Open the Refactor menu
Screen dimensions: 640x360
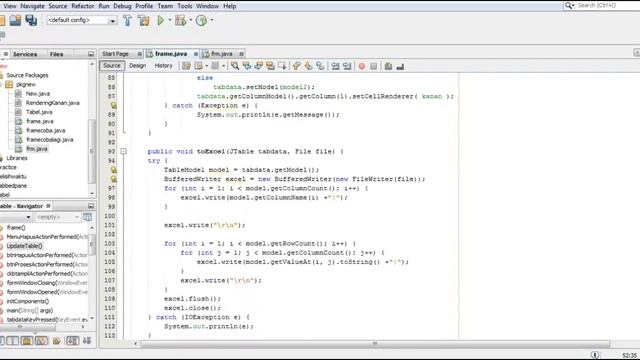click(x=83, y=6)
